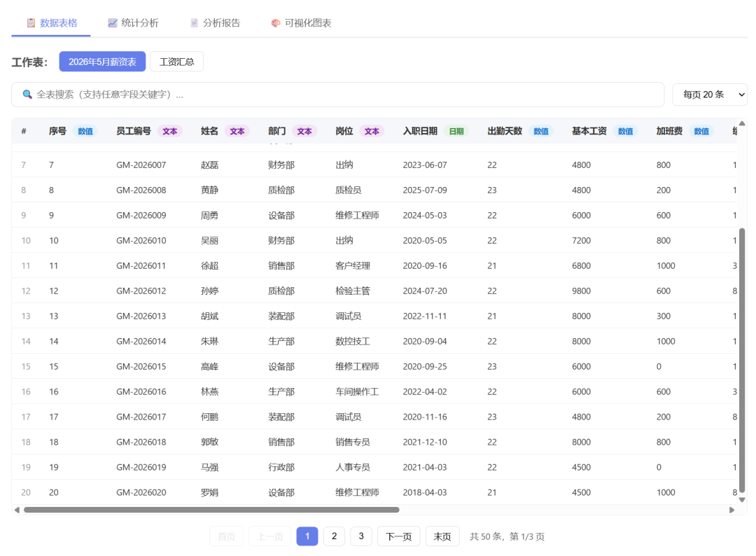
Task: Select the 2026年5月薪资表 worksheet
Action: coord(102,62)
